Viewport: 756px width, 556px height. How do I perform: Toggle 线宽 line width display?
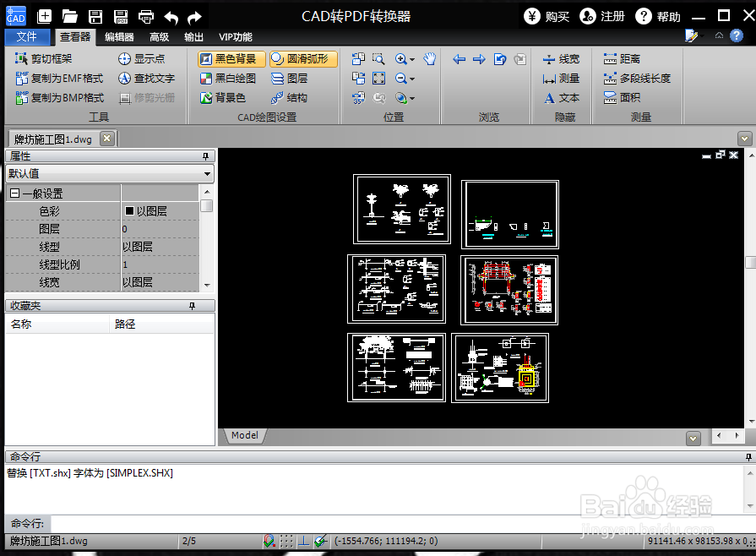[x=560, y=59]
